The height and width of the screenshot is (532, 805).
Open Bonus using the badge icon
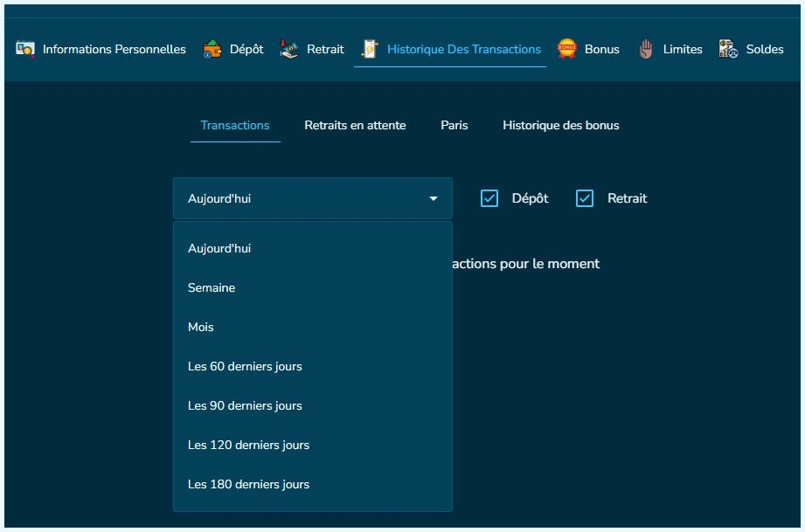pos(566,49)
